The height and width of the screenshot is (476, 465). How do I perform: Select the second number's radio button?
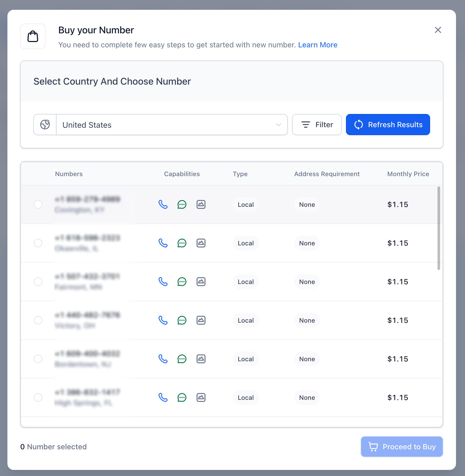pyautogui.click(x=38, y=243)
